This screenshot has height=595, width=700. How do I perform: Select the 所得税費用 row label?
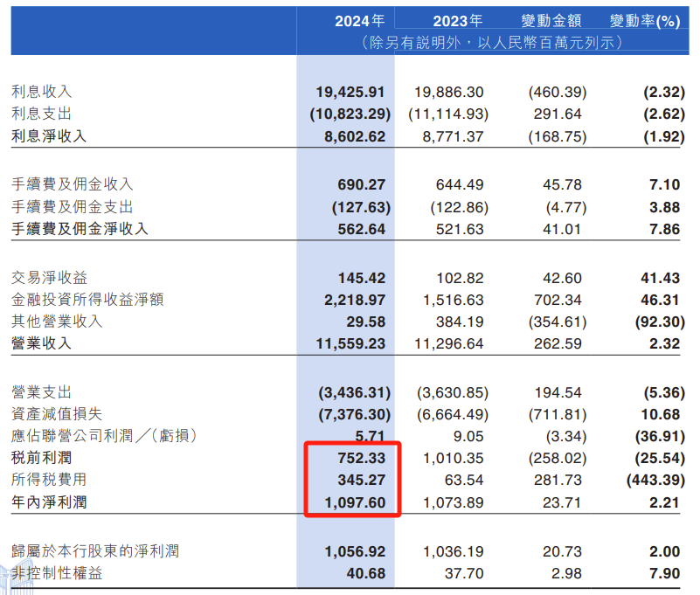pyautogui.click(x=49, y=480)
